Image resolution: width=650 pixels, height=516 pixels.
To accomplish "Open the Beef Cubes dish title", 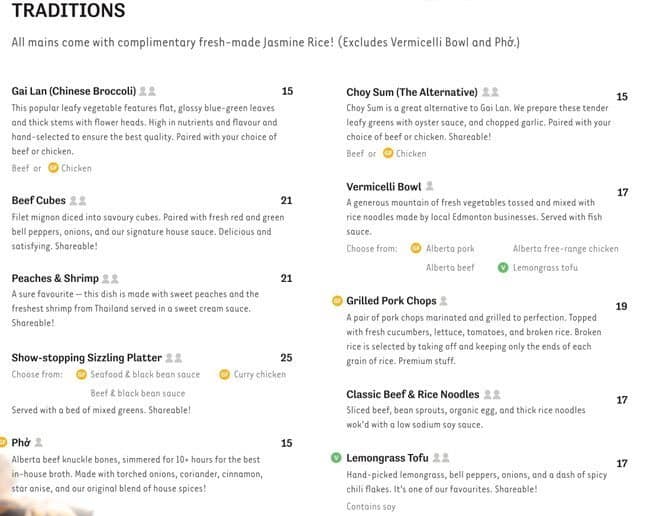I will (x=38, y=201).
